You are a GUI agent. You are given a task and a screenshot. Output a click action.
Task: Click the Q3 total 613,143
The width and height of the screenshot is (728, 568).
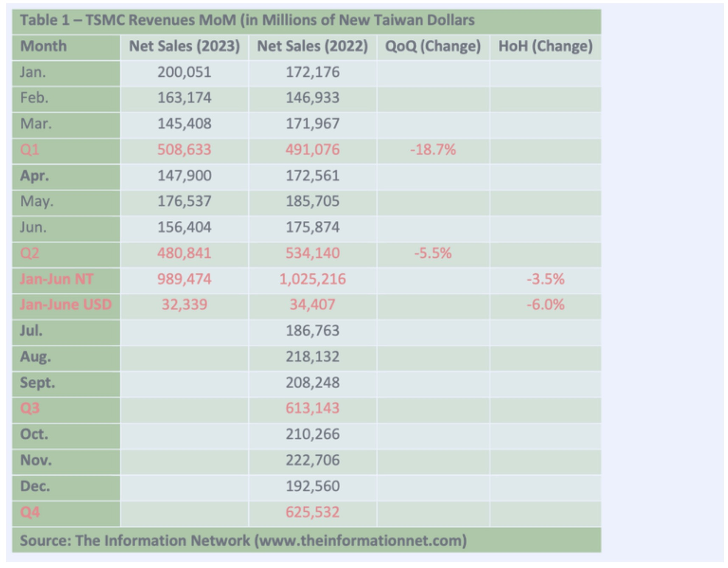313,408
